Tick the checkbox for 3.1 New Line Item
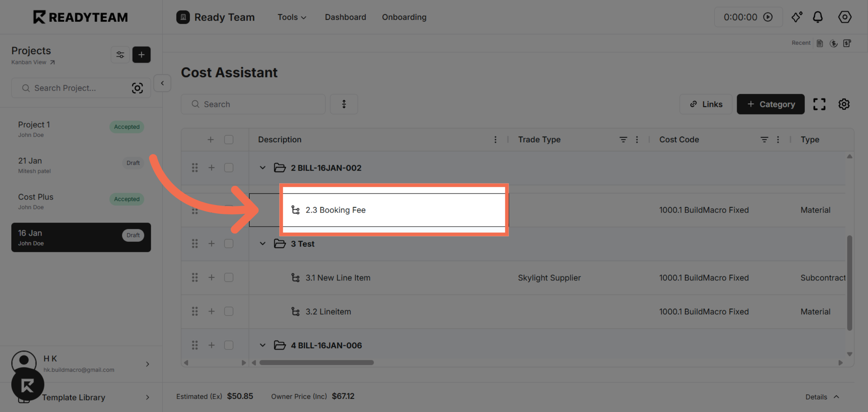Image resolution: width=868 pixels, height=412 pixels. tap(229, 277)
